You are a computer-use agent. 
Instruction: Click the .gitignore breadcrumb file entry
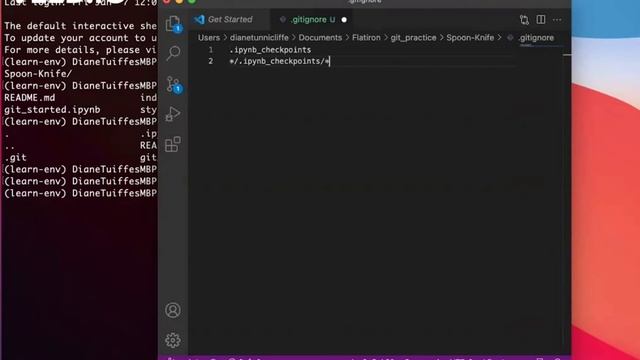pyautogui.click(x=536, y=38)
